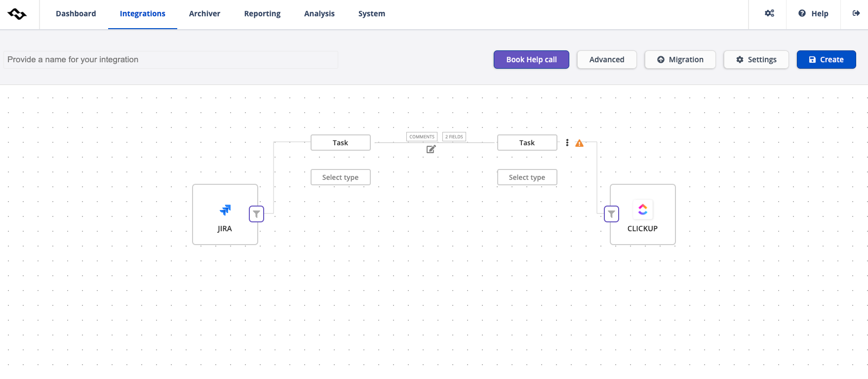Select the JIRA system box
Viewport: 868px width, 379px height.
click(225, 214)
